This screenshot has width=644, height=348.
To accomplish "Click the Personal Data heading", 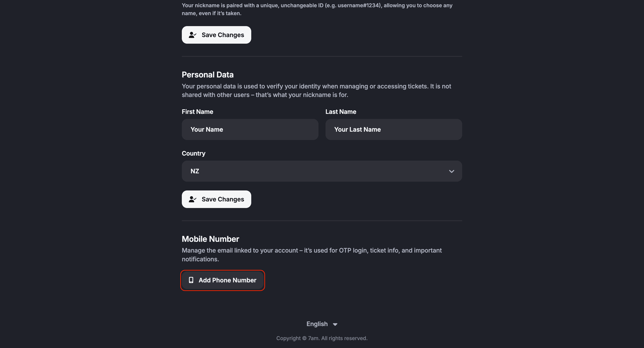I will pyautogui.click(x=207, y=75).
